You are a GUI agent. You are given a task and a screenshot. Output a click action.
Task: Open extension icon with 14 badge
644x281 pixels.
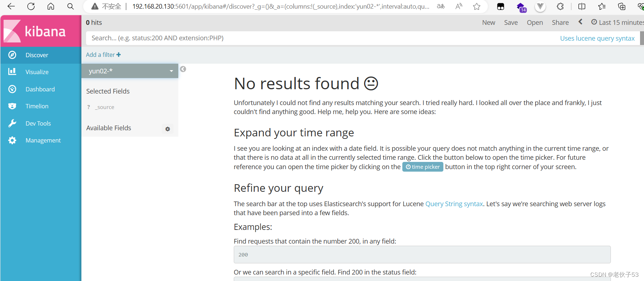click(521, 7)
